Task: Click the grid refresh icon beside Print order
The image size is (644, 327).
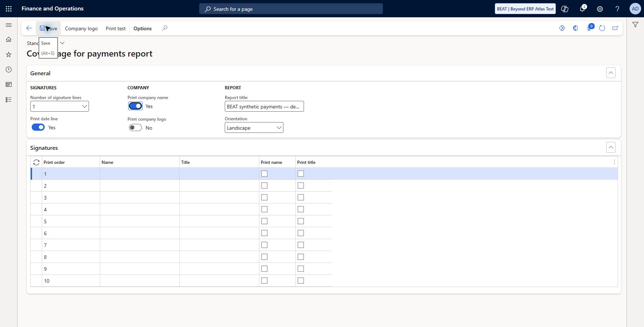Action: coord(36,162)
